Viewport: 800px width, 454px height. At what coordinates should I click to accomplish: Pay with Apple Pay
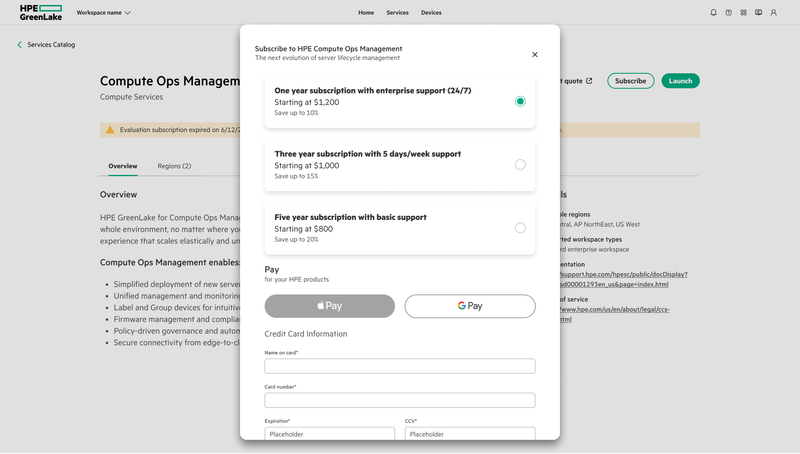pos(330,306)
